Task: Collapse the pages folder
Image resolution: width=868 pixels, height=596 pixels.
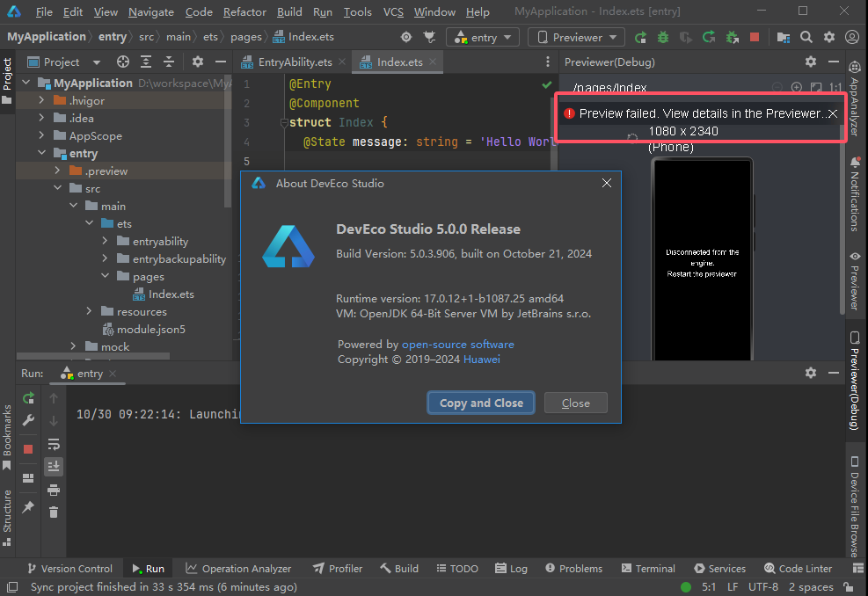Action: (x=105, y=276)
